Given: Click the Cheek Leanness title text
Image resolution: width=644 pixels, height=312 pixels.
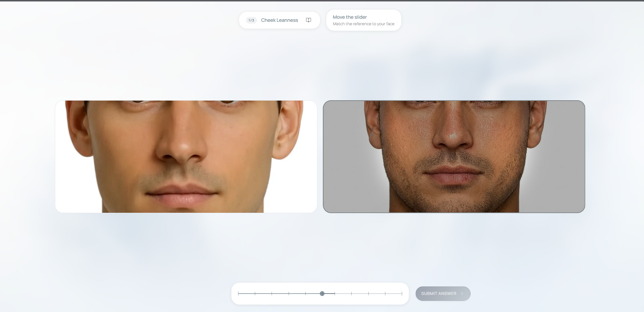Looking at the screenshot, I should (279, 20).
